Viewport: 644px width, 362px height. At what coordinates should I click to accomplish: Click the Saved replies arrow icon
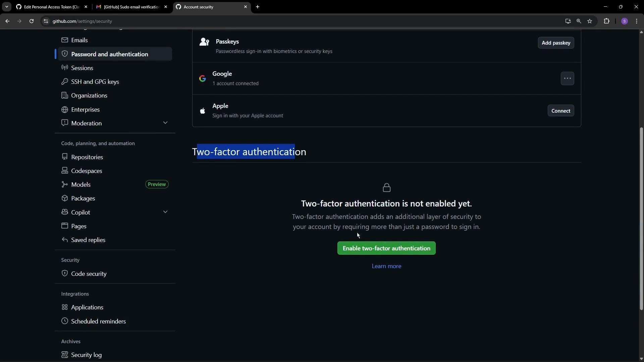tap(65, 240)
